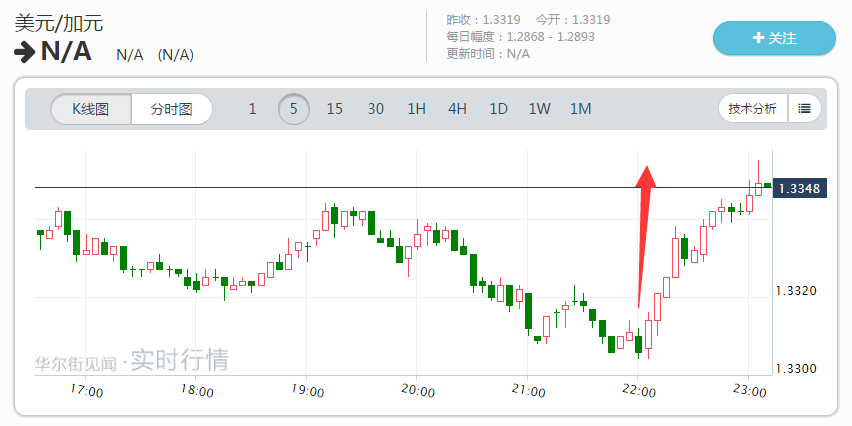The width and height of the screenshot is (852, 426).
Task: Open the 技术分析 technical analysis panel
Action: [x=752, y=109]
